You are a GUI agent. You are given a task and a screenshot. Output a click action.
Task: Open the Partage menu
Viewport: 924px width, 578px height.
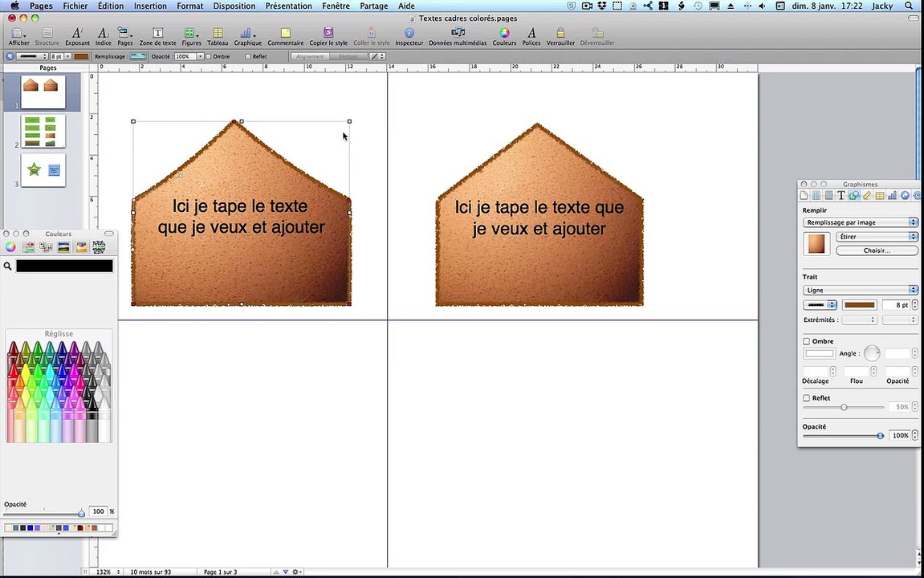(373, 6)
